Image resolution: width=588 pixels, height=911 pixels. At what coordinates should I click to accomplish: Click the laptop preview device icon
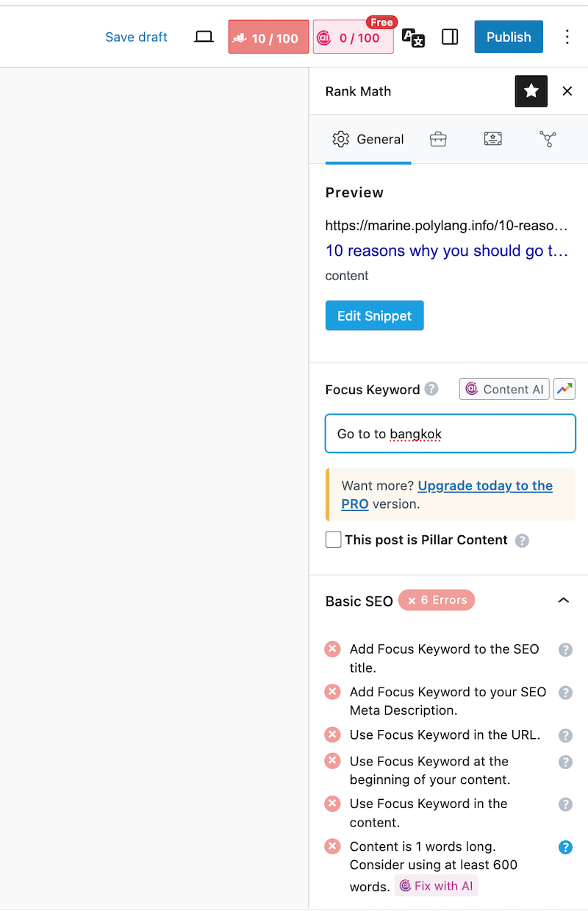coord(204,37)
